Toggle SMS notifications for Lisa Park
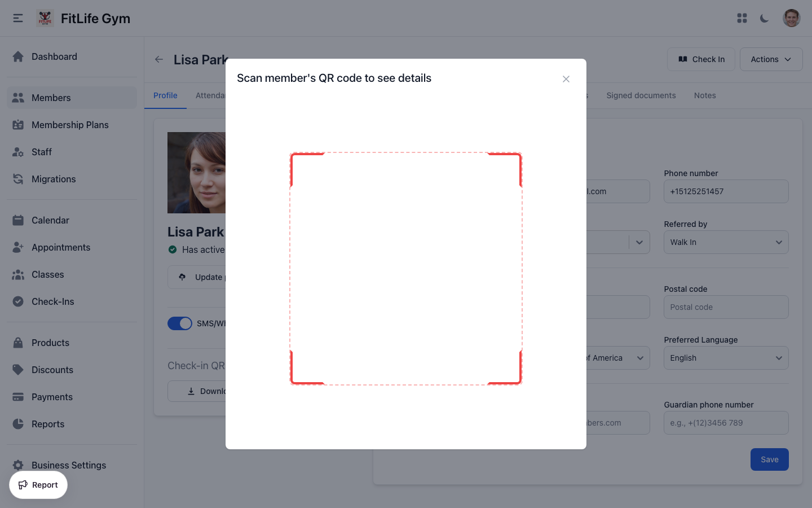Screen dimensions: 812x508 180,323
